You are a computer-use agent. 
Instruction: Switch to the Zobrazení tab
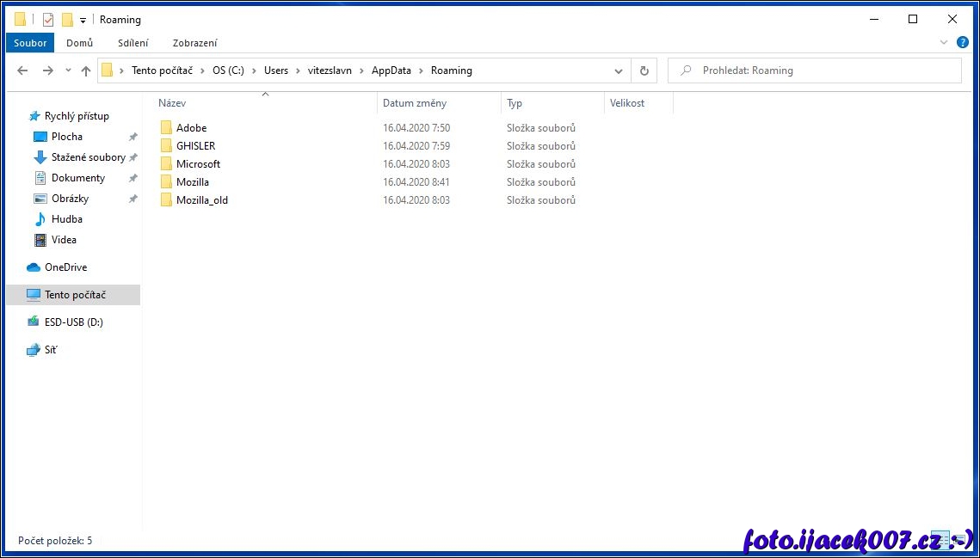(194, 42)
